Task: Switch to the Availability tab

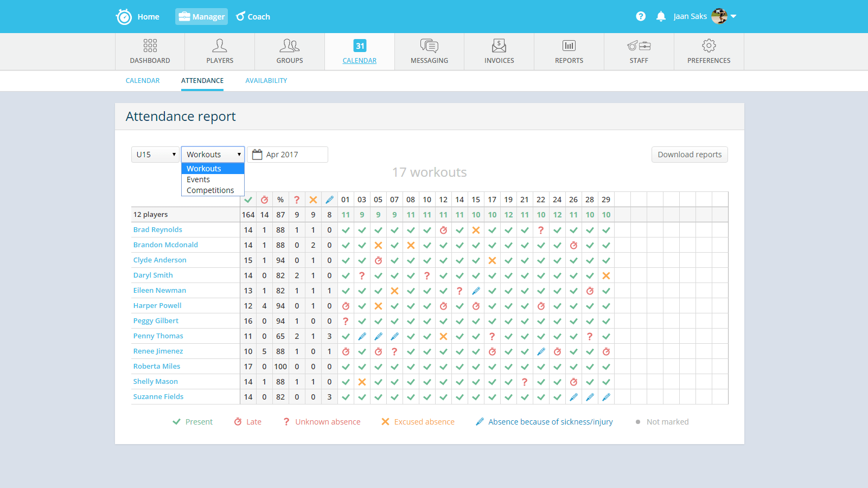Action: tap(266, 81)
